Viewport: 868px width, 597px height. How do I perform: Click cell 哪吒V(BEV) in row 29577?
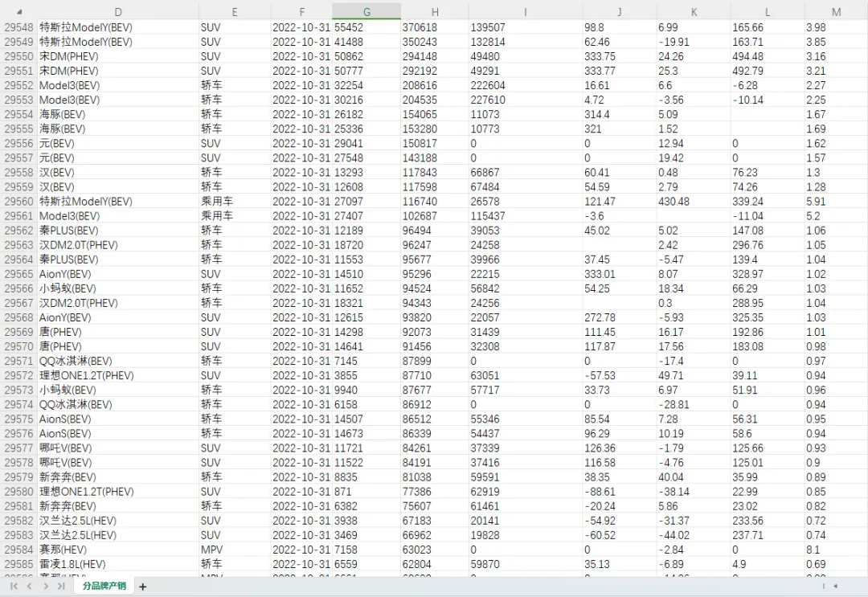(x=118, y=448)
